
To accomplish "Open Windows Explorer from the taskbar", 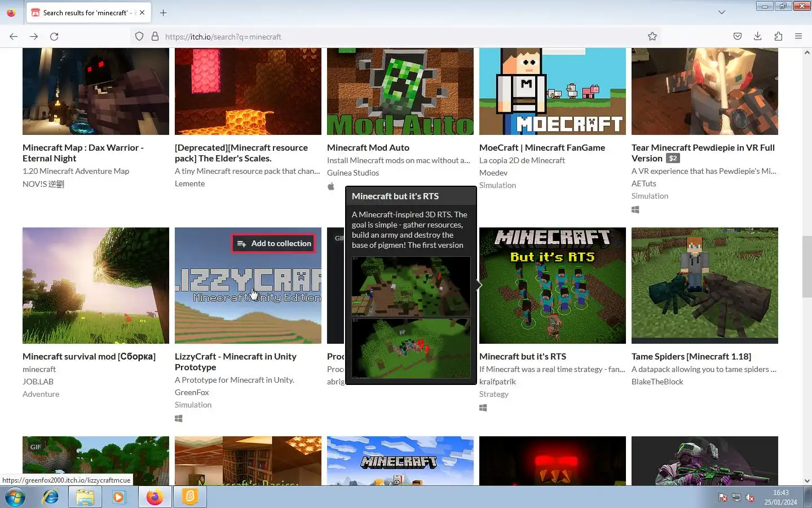I will [x=85, y=497].
